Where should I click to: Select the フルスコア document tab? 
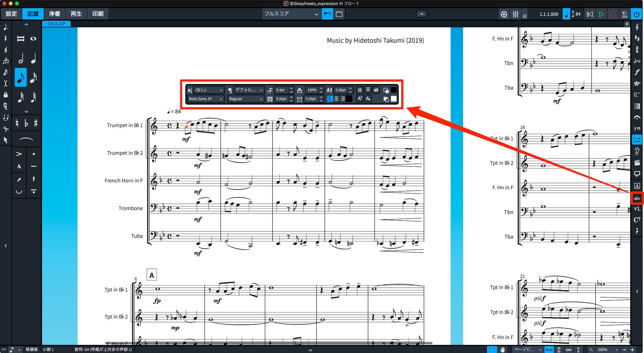pyautogui.click(x=56, y=24)
